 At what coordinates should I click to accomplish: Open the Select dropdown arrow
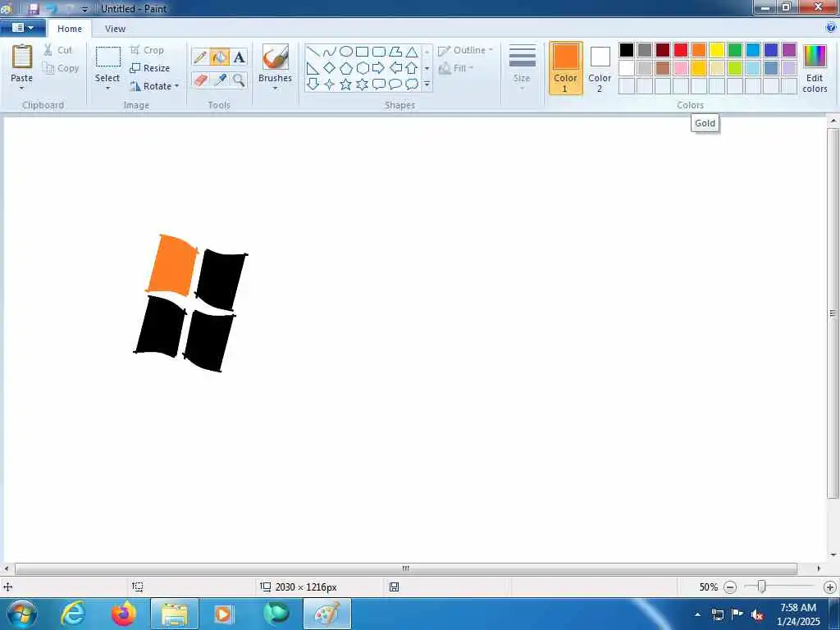107,89
